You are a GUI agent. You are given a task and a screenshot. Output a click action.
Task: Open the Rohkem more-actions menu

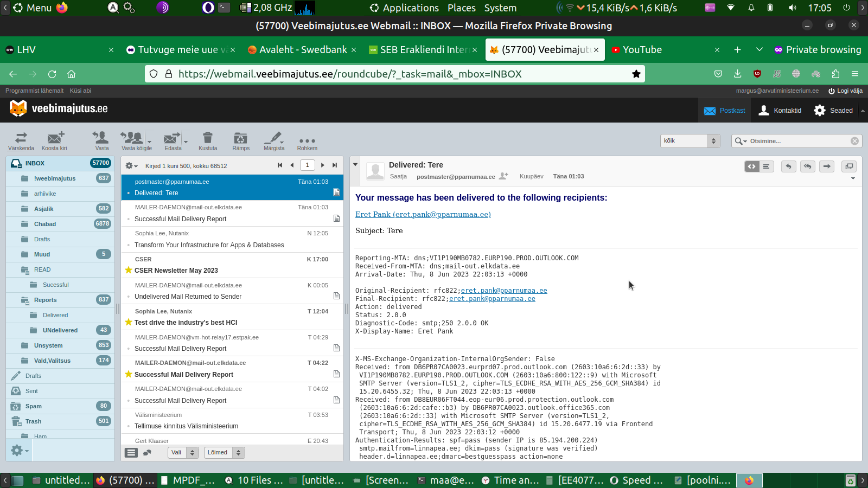coord(307,141)
